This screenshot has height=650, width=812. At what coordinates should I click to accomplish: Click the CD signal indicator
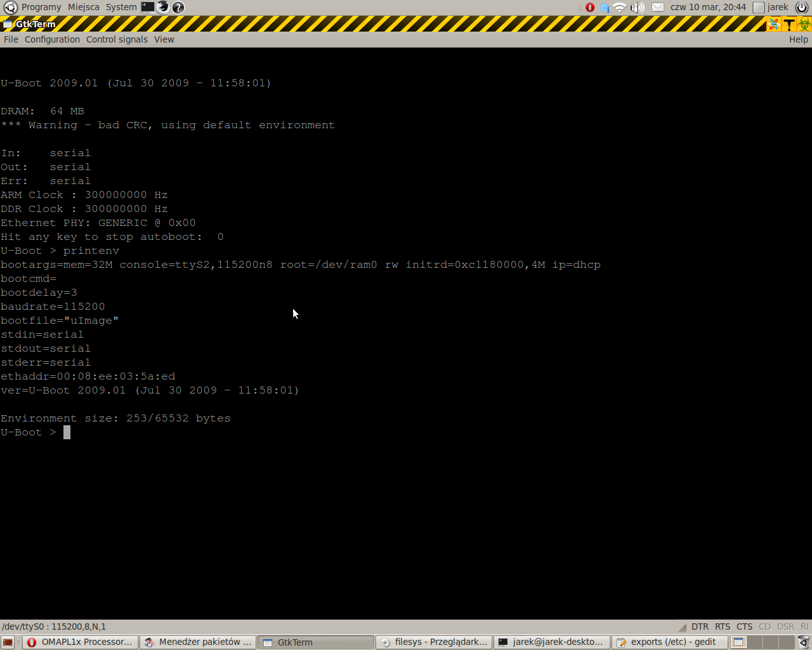tap(764, 627)
